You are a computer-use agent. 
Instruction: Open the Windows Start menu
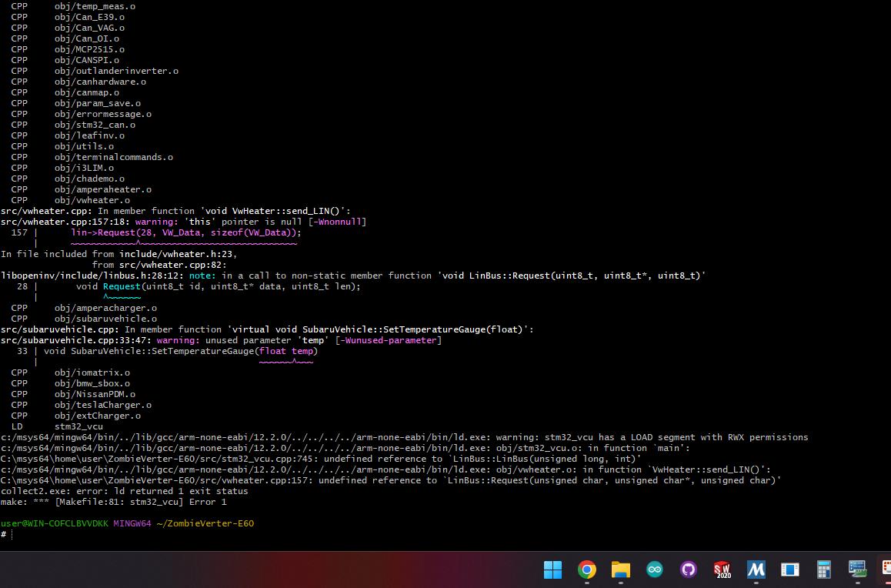point(552,570)
